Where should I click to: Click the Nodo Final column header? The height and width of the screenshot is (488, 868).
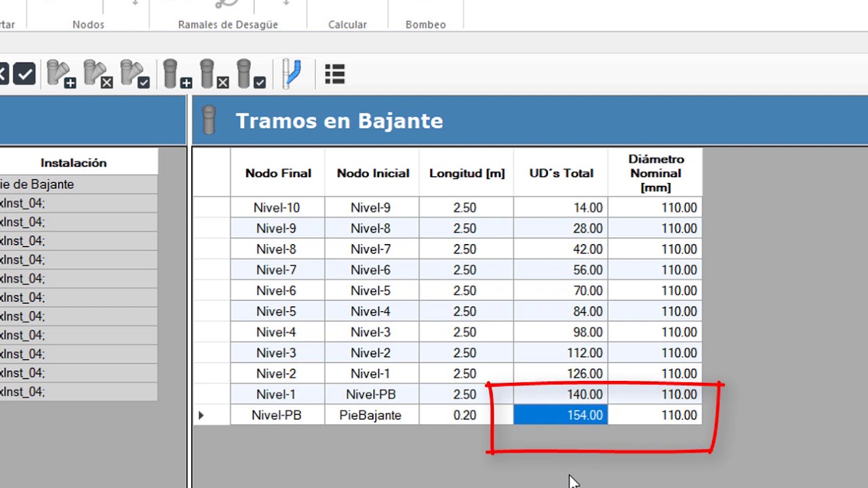278,173
